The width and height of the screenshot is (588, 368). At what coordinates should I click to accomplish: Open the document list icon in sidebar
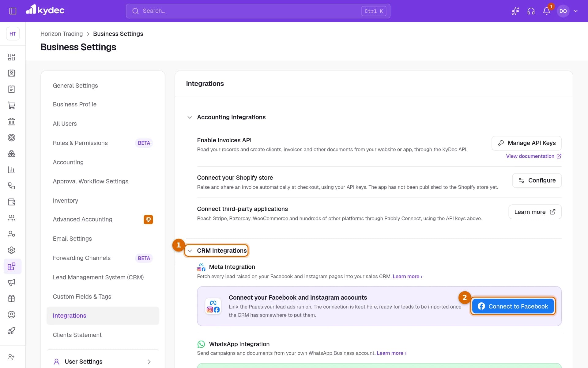click(11, 89)
